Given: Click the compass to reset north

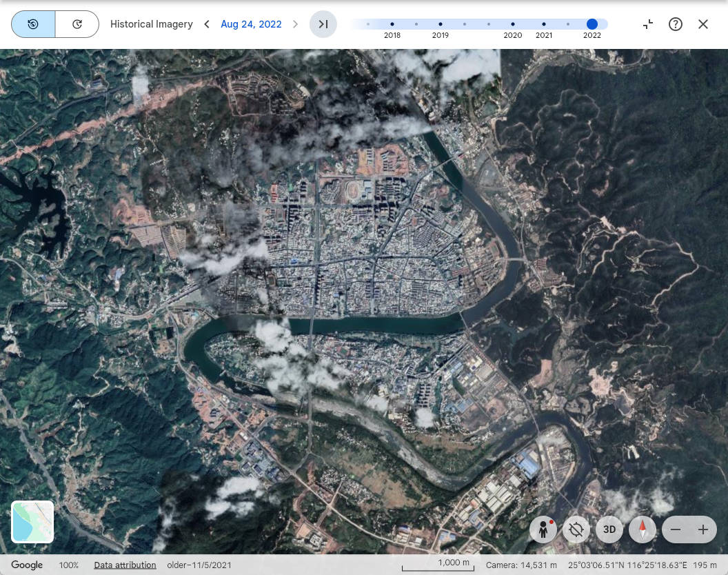Looking at the screenshot, I should pos(643,529).
